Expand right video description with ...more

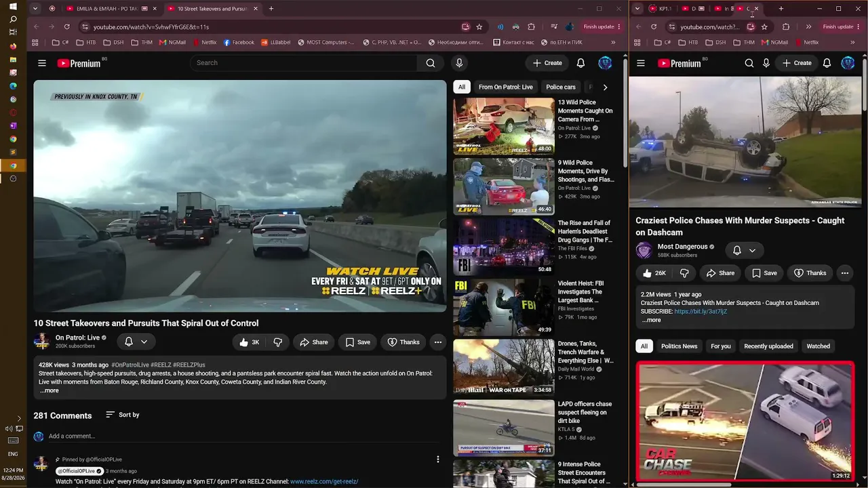click(x=652, y=320)
